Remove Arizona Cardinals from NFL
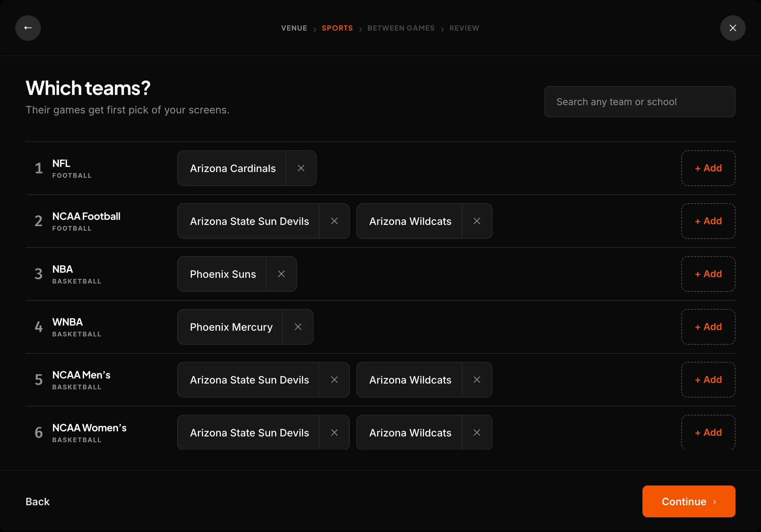This screenshot has height=532, width=761. (x=301, y=168)
